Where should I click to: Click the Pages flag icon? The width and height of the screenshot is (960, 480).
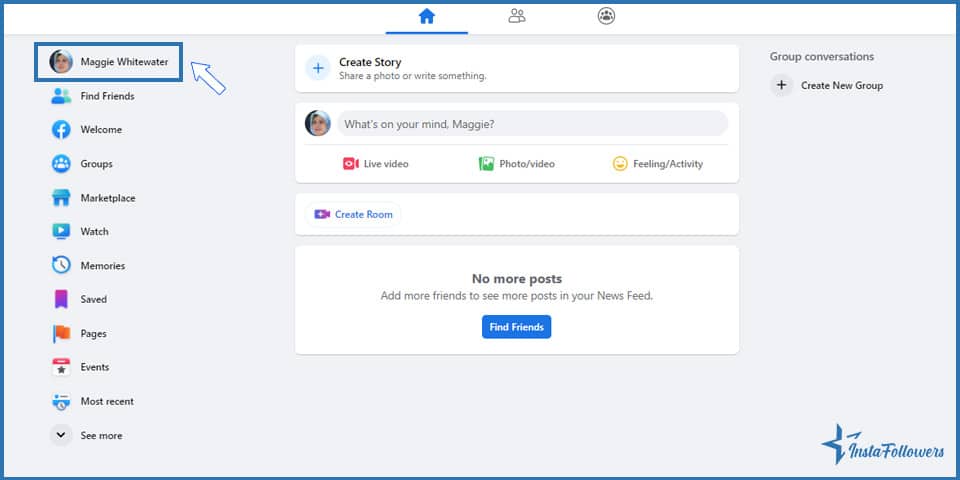(x=61, y=334)
